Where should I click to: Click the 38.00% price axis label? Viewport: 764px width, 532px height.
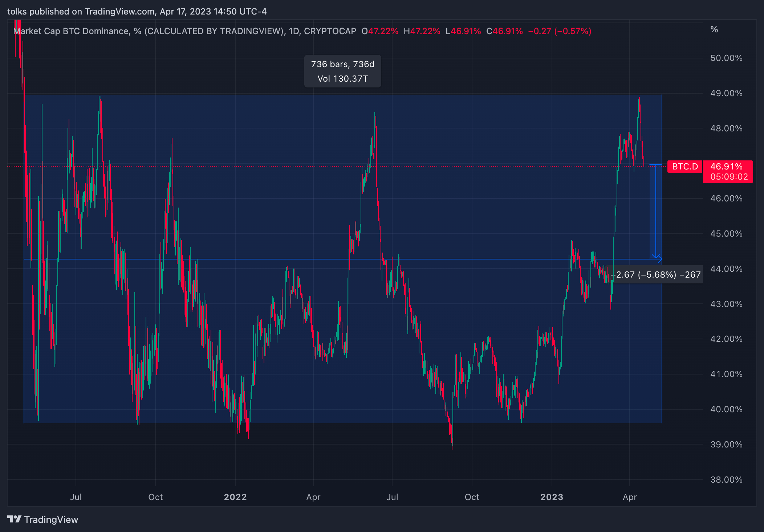(726, 480)
